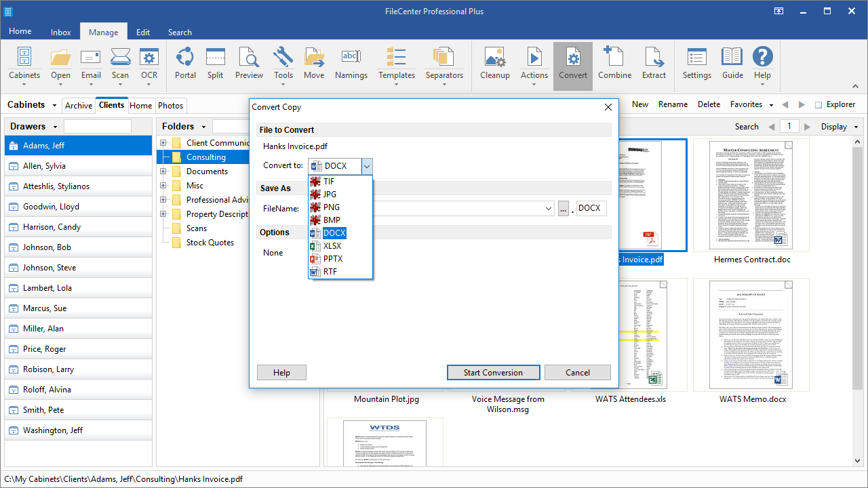Screen dimensions: 868x488
Task: Open the Portal tool
Action: pyautogui.click(x=185, y=64)
